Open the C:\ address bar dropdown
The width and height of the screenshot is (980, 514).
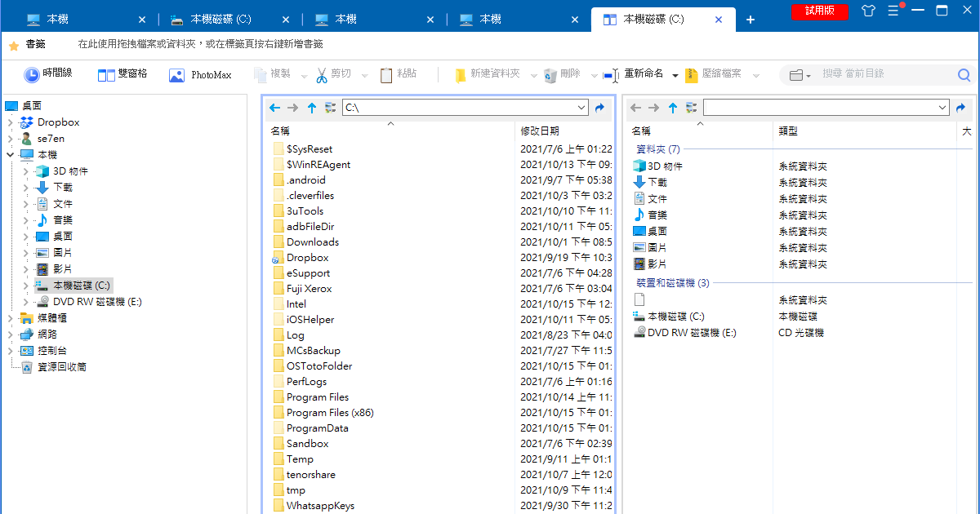581,107
